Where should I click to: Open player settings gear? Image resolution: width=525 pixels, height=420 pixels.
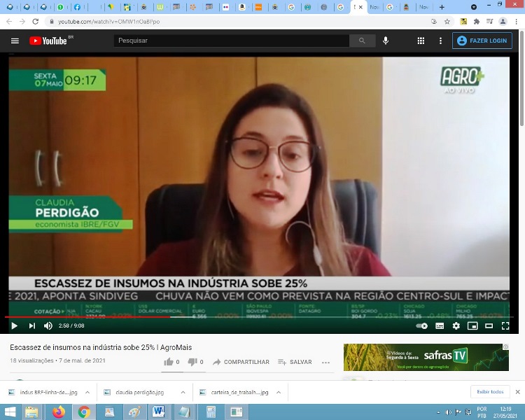[456, 326]
